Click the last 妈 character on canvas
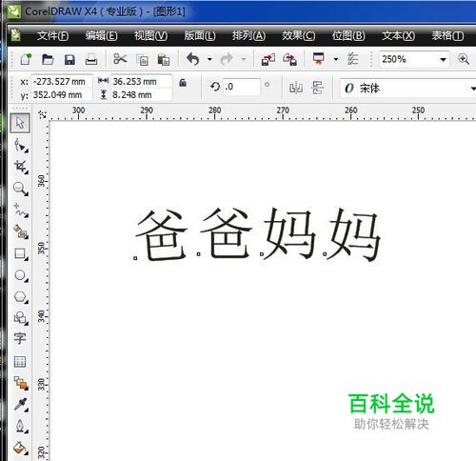476x461 pixels. click(x=353, y=235)
